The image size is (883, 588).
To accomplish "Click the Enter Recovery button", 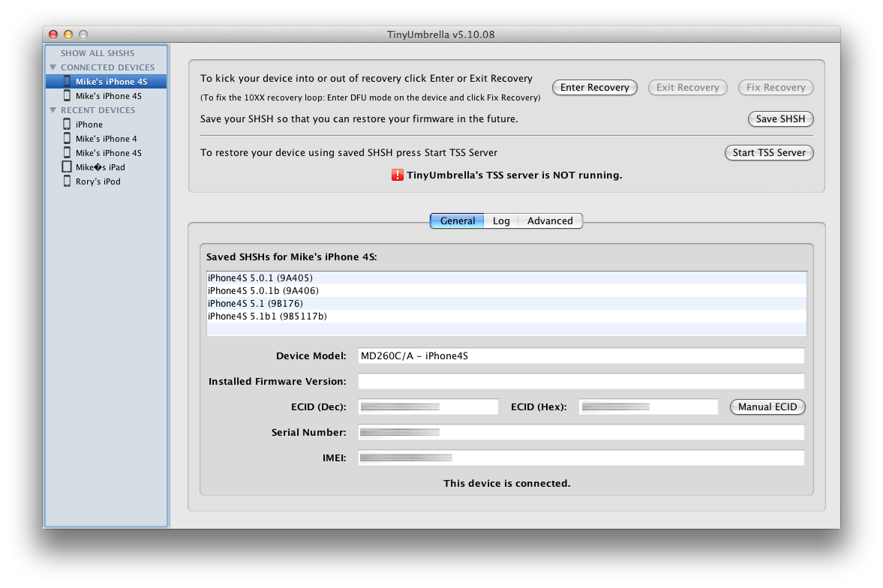I will click(595, 87).
